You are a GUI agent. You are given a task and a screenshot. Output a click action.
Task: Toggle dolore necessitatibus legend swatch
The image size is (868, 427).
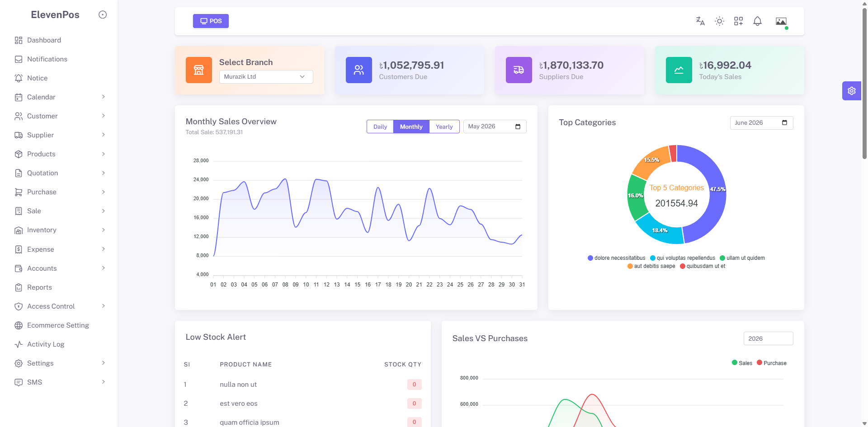pyautogui.click(x=590, y=258)
